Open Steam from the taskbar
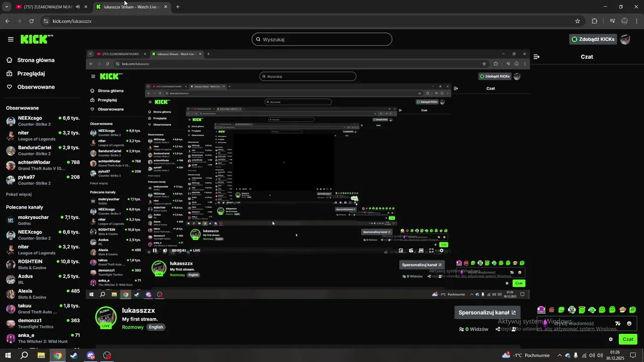The width and height of the screenshot is (644, 362). tap(74, 355)
